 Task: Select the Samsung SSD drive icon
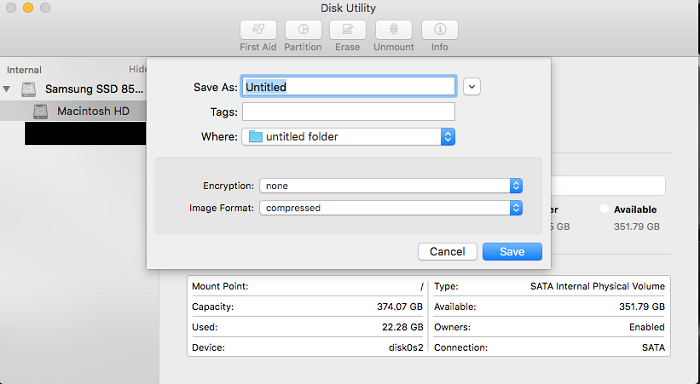pos(29,89)
